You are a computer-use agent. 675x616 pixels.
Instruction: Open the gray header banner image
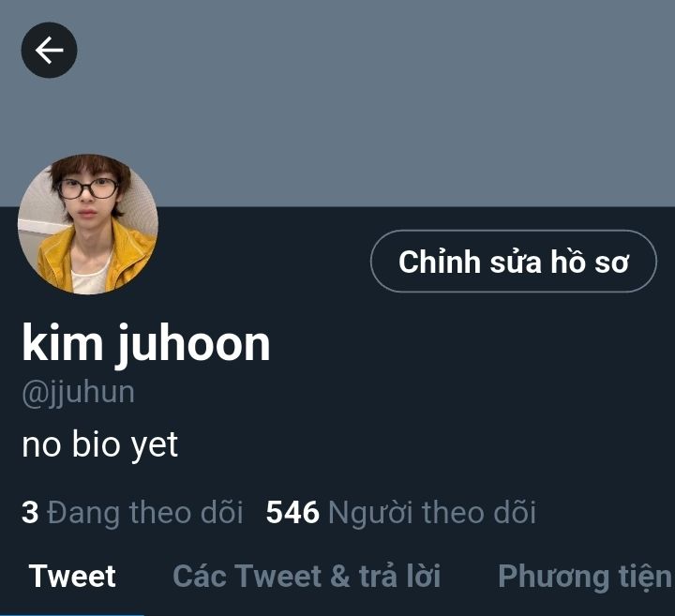pos(337,103)
